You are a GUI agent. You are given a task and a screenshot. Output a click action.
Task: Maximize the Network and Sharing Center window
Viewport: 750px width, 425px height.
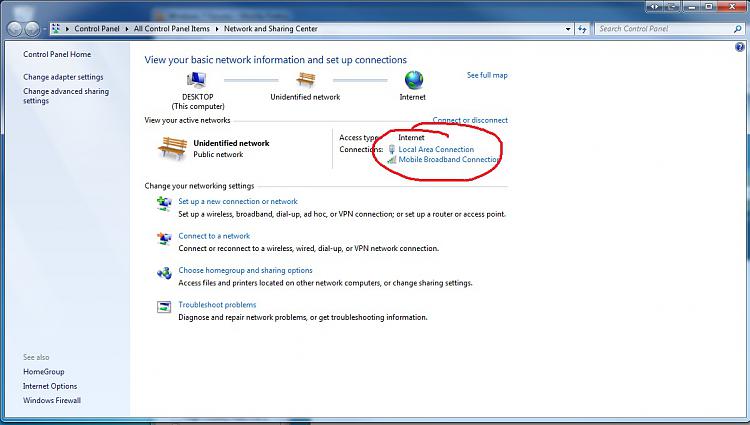[708, 6]
